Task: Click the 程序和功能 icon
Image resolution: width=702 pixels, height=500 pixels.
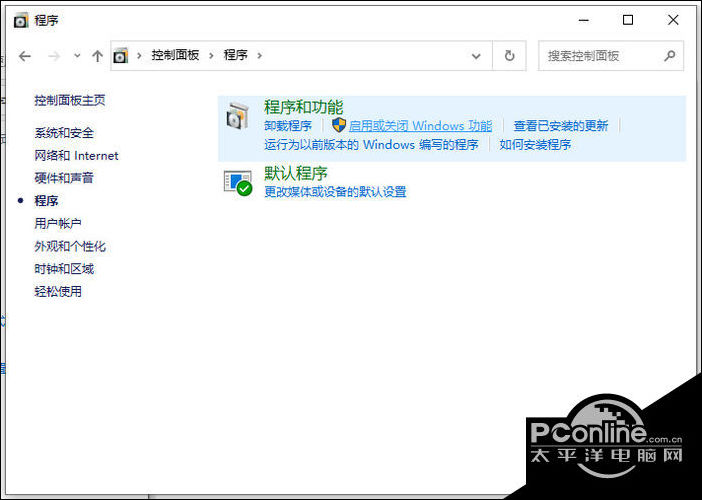Action: pyautogui.click(x=237, y=116)
